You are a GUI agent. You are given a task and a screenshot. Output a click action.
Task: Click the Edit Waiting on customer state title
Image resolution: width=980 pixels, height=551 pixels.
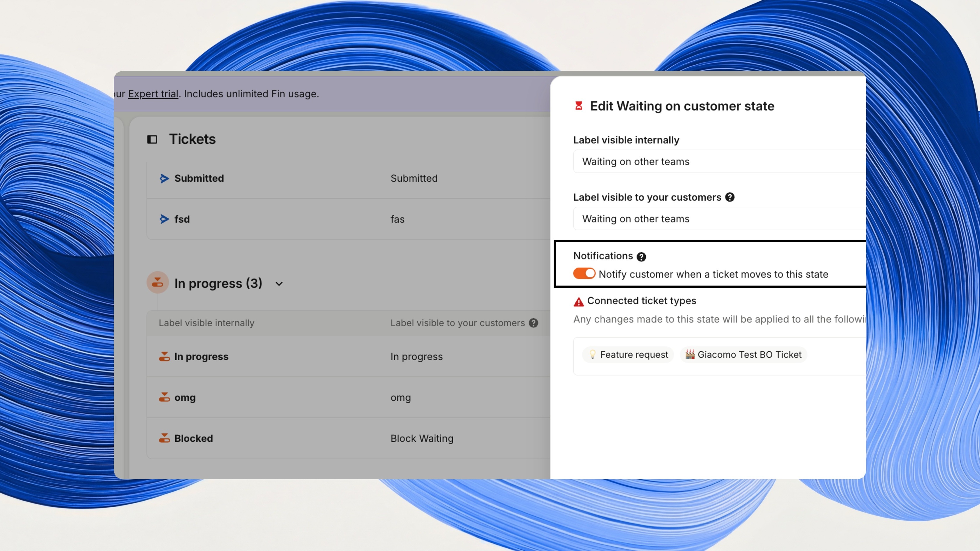[x=682, y=106]
